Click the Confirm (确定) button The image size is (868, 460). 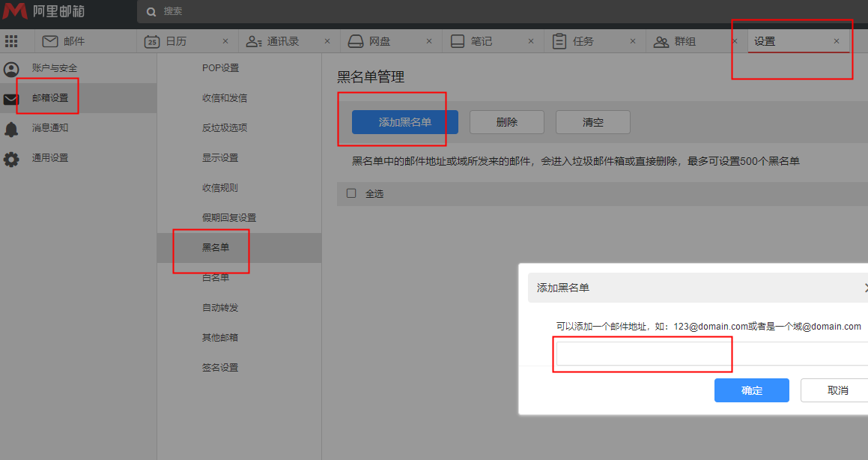click(x=751, y=390)
